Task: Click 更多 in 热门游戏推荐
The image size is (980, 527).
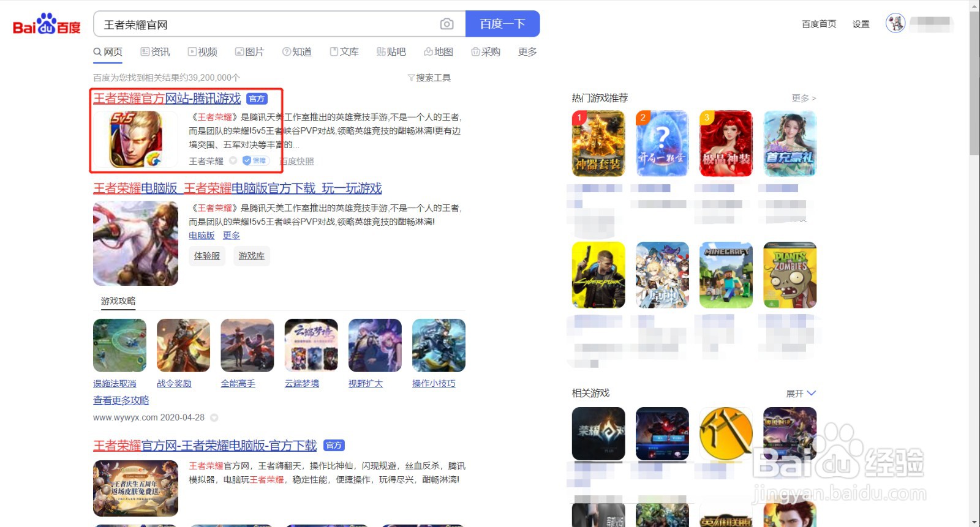Action: (804, 99)
